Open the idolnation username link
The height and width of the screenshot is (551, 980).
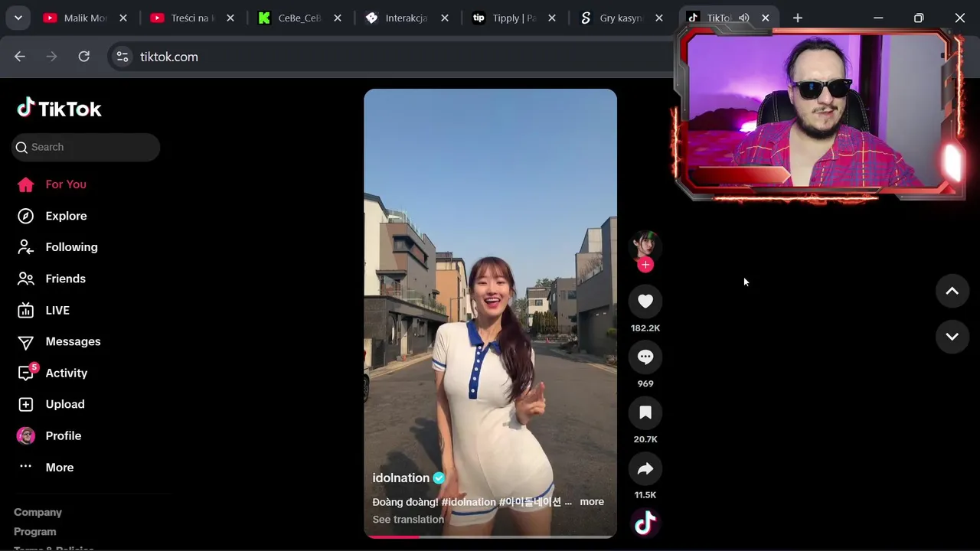401,478
